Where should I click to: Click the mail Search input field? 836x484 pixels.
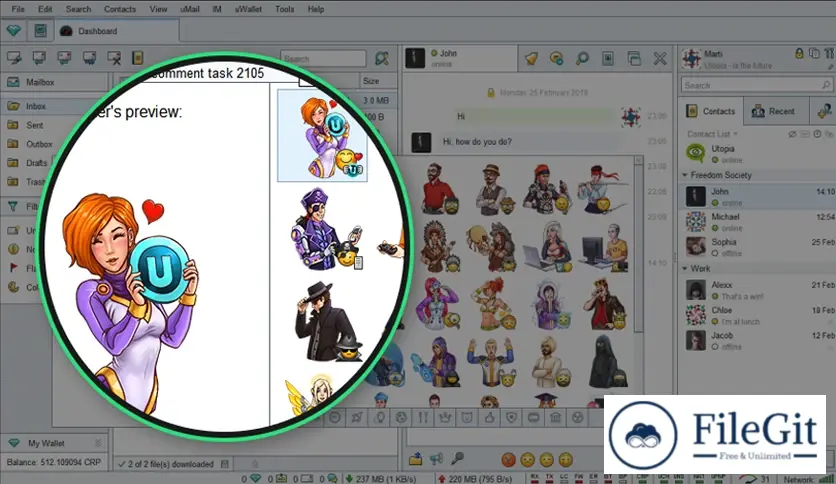(323, 58)
